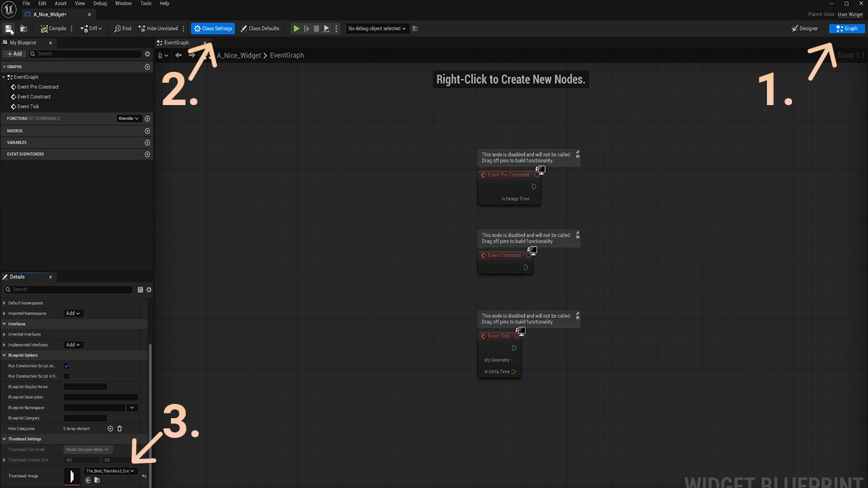Reset Thumbnail Image to default arrow

click(x=144, y=476)
